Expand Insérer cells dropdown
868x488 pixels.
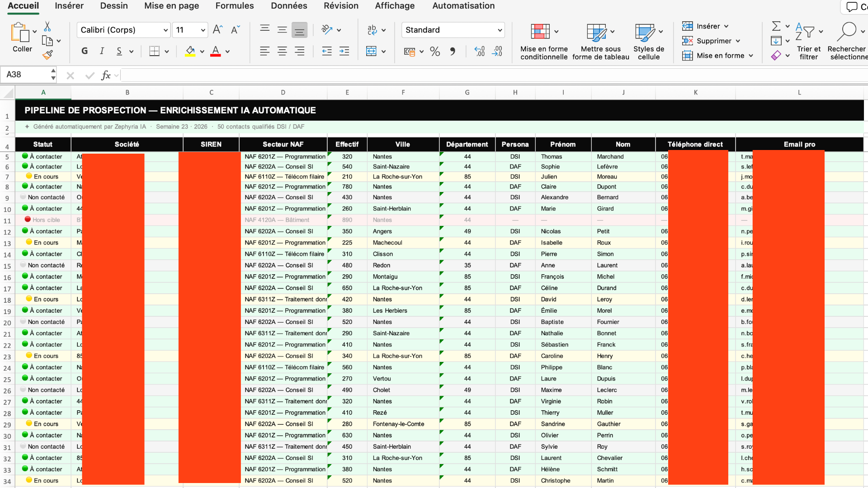(x=726, y=26)
